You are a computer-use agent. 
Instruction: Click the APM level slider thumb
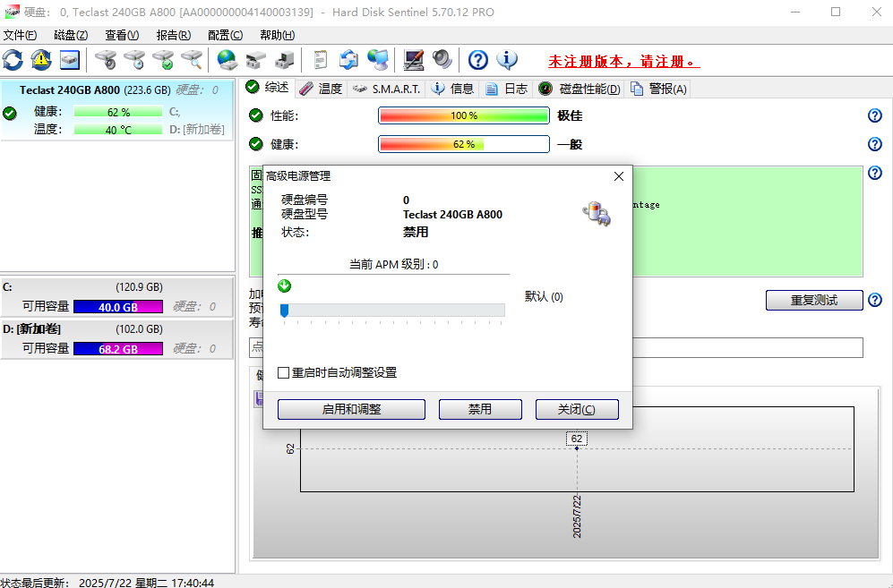[x=284, y=311]
